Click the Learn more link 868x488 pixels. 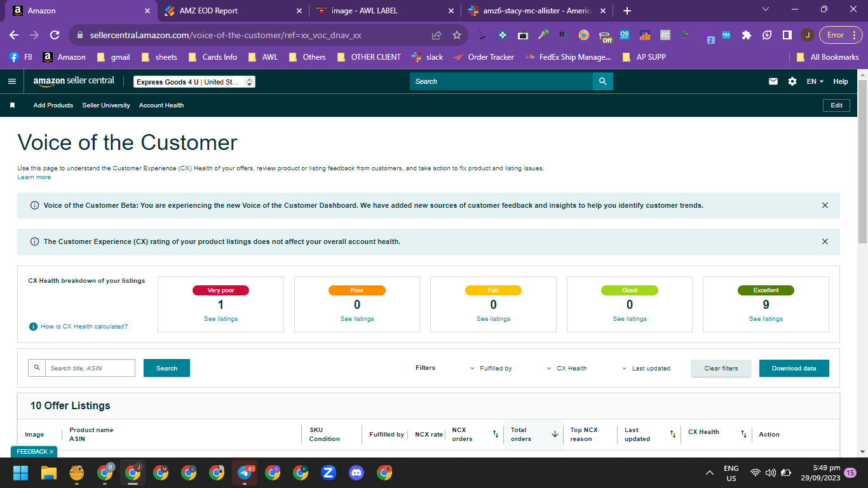[x=34, y=177]
